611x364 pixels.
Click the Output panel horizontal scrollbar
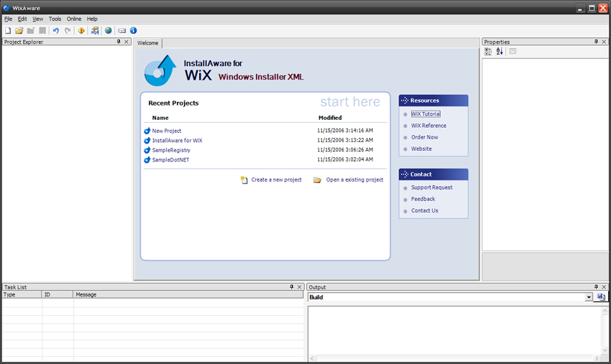455,358
